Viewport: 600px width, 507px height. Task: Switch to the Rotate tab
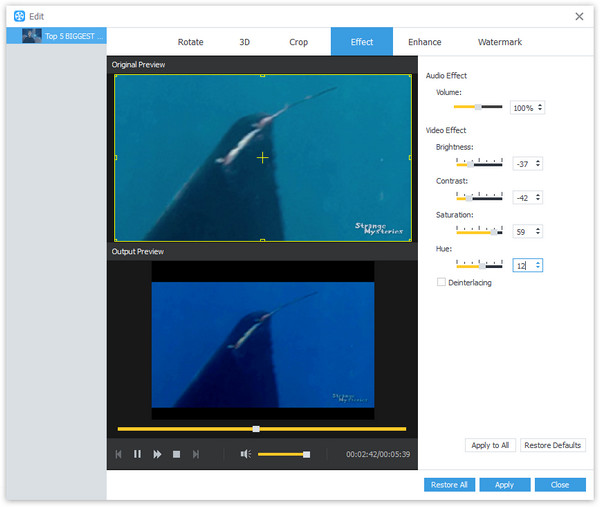click(191, 42)
